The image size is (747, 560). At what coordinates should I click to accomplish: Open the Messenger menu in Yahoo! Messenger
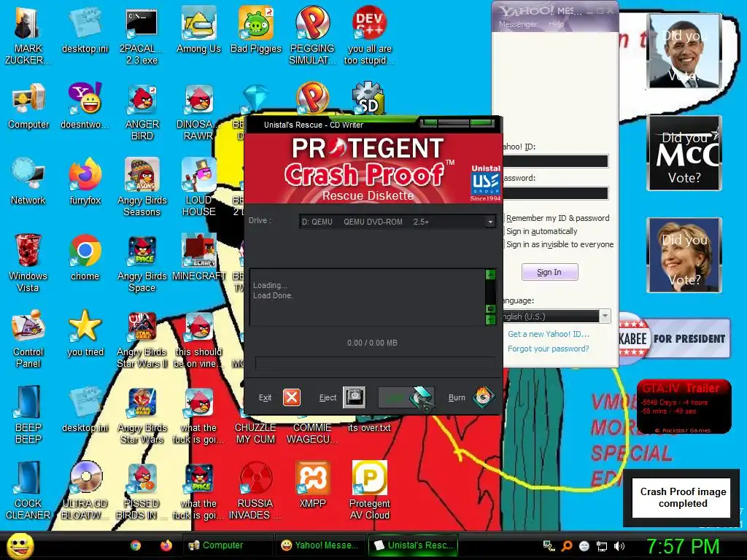(x=517, y=24)
